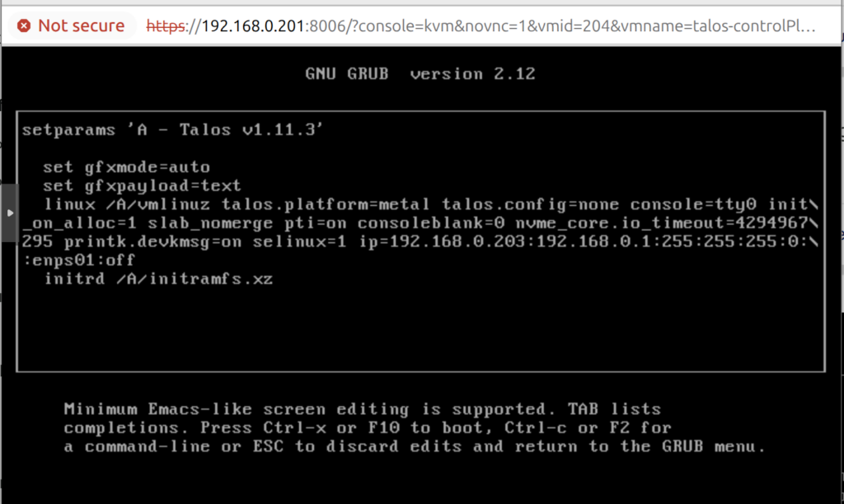Click the "set gfxmode=auto" line
This screenshot has height=504, width=844.
coord(126,167)
